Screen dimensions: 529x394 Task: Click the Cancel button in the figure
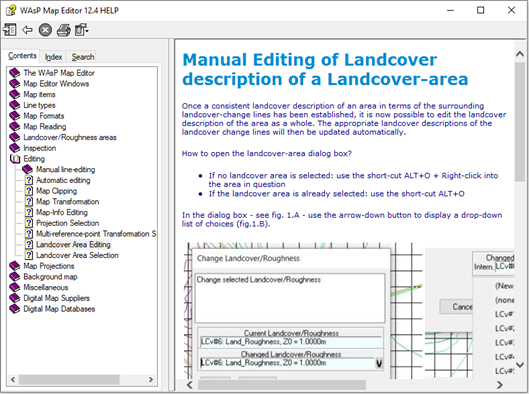[457, 307]
